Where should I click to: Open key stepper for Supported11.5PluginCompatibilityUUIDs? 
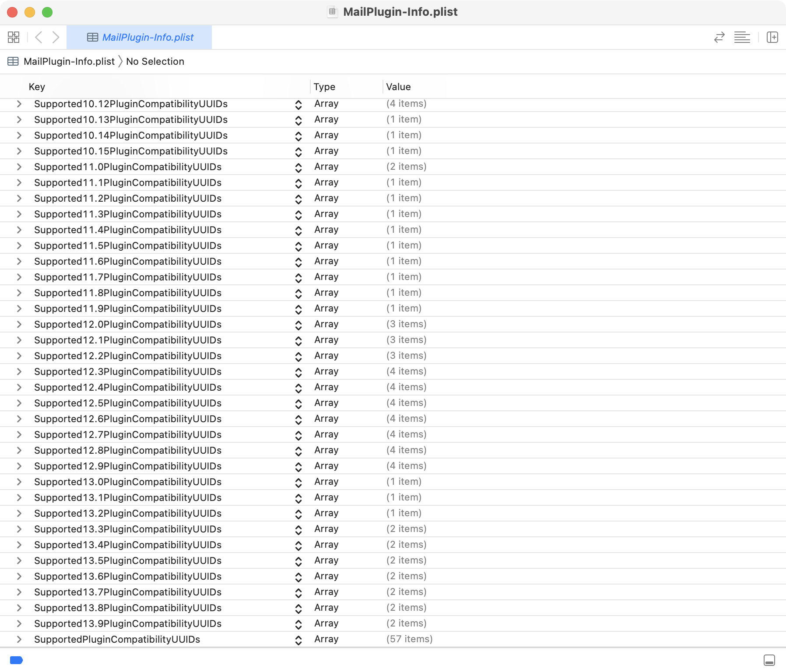298,246
